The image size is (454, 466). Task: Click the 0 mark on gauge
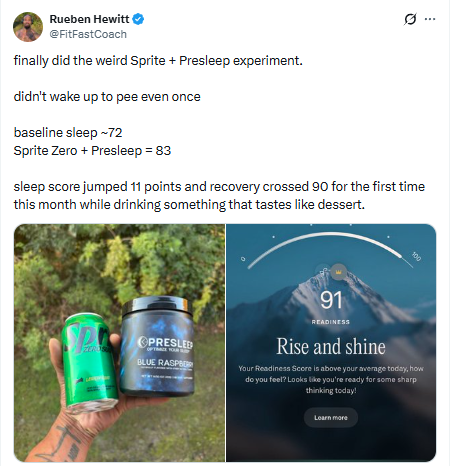coord(243,259)
